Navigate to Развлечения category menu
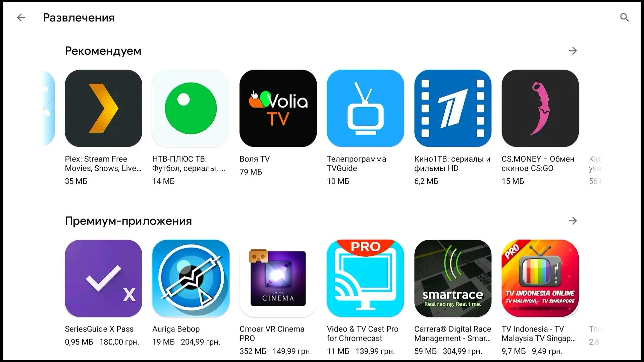The width and height of the screenshot is (644, 362). click(79, 17)
